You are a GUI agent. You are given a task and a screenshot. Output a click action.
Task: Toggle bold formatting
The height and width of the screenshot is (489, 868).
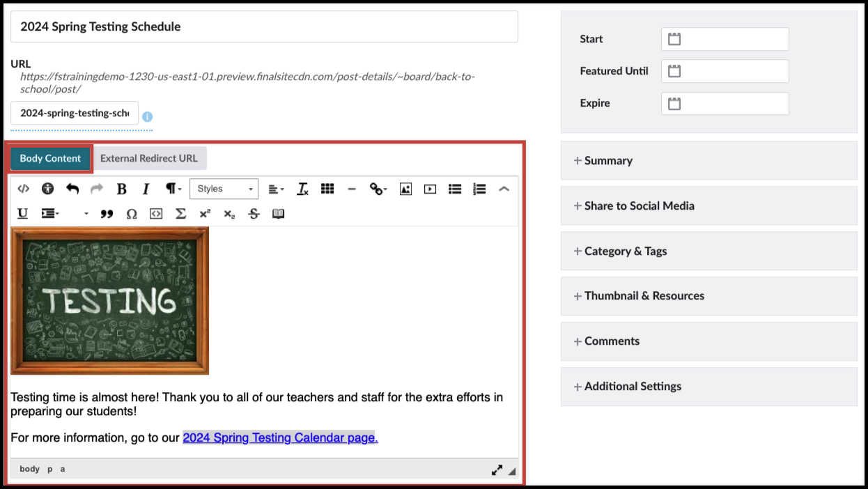coord(122,189)
